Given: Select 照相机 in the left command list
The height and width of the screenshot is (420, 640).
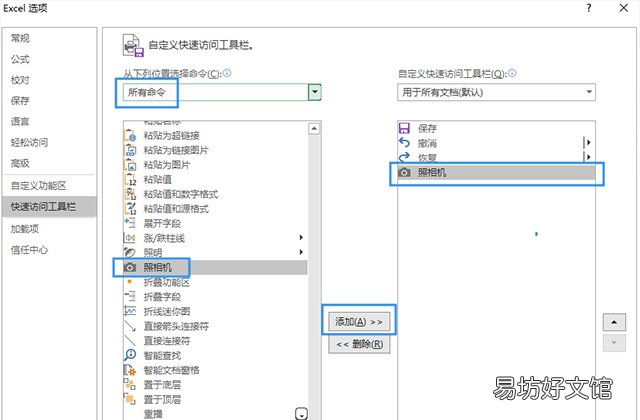Looking at the screenshot, I should pos(215,267).
